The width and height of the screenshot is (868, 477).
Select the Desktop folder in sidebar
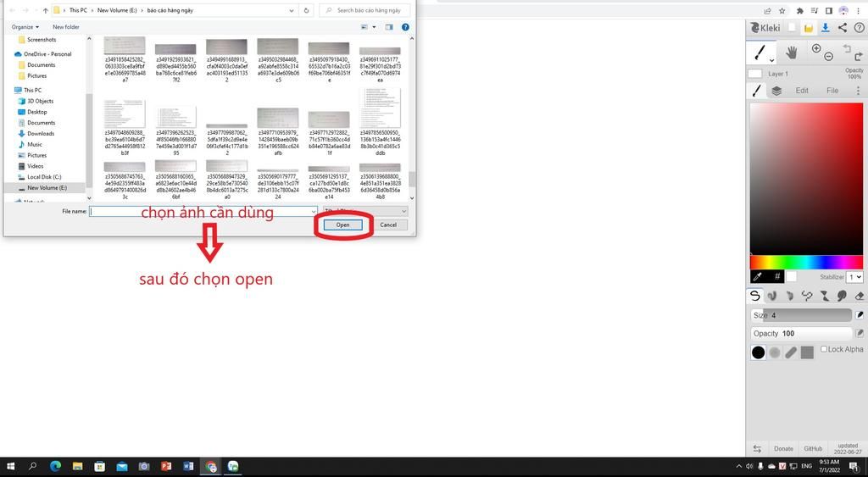[x=37, y=112]
